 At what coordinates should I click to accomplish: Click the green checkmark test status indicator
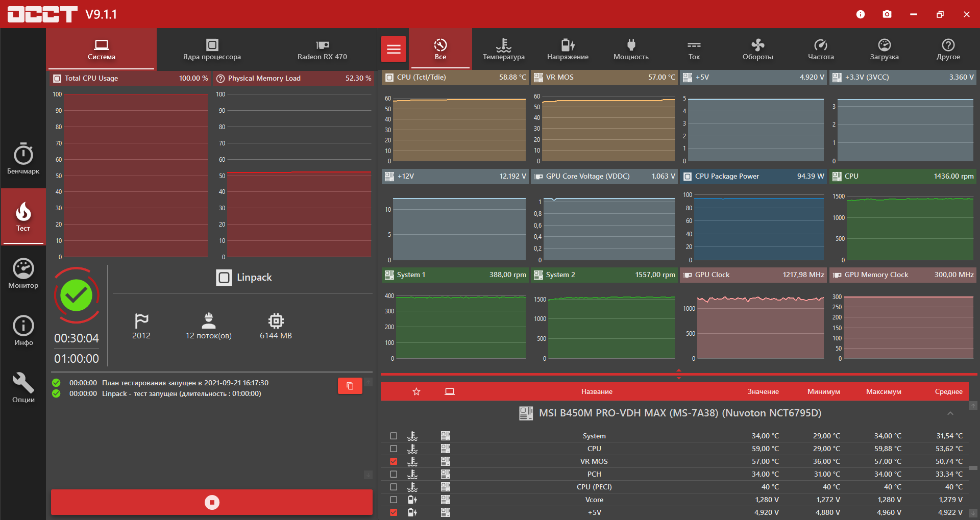[x=77, y=295]
